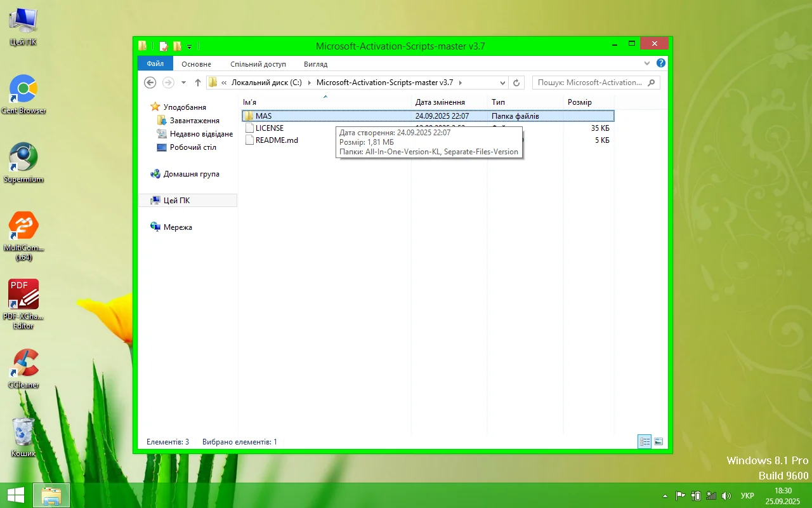The width and height of the screenshot is (812, 508).
Task: Click the Back navigation arrow
Action: [150, 83]
